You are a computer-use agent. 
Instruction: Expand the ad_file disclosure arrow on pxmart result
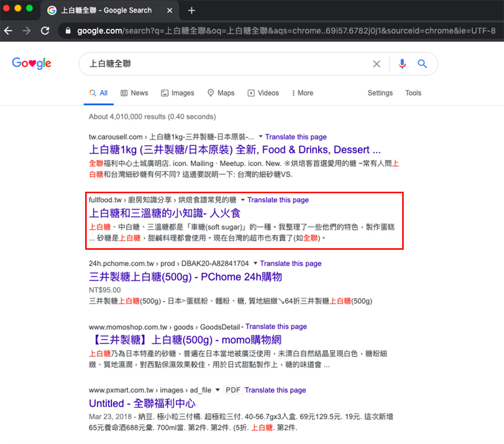217,390
